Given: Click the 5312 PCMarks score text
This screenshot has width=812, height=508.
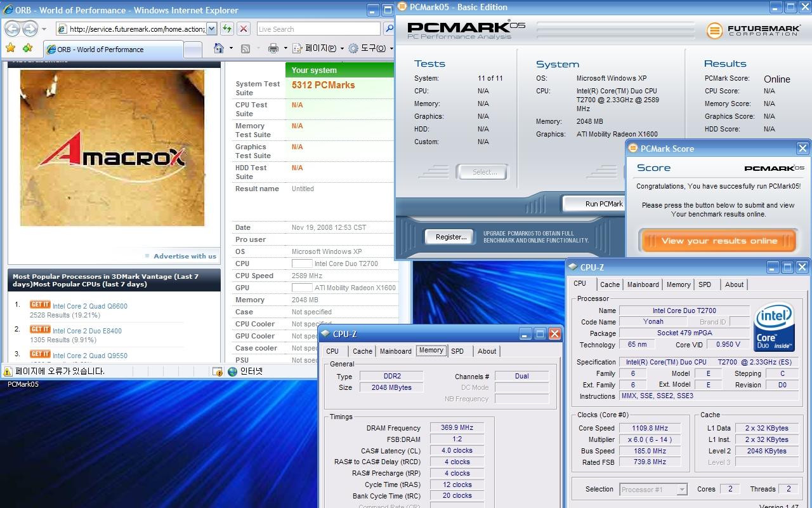Looking at the screenshot, I should pos(323,85).
